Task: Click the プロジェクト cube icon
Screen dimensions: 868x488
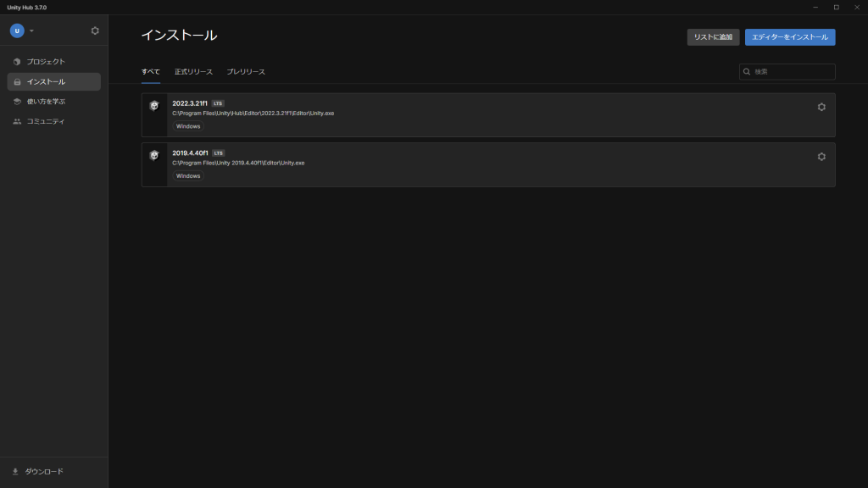Action: [x=17, y=62]
